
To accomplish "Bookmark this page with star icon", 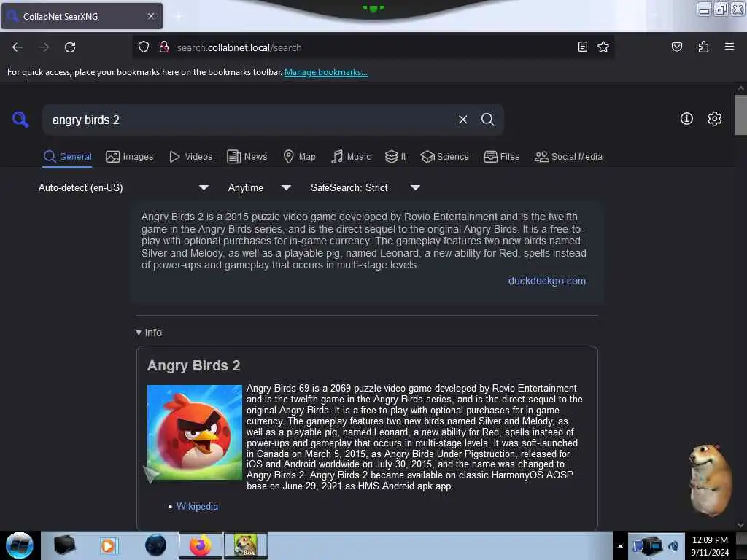I will [603, 47].
